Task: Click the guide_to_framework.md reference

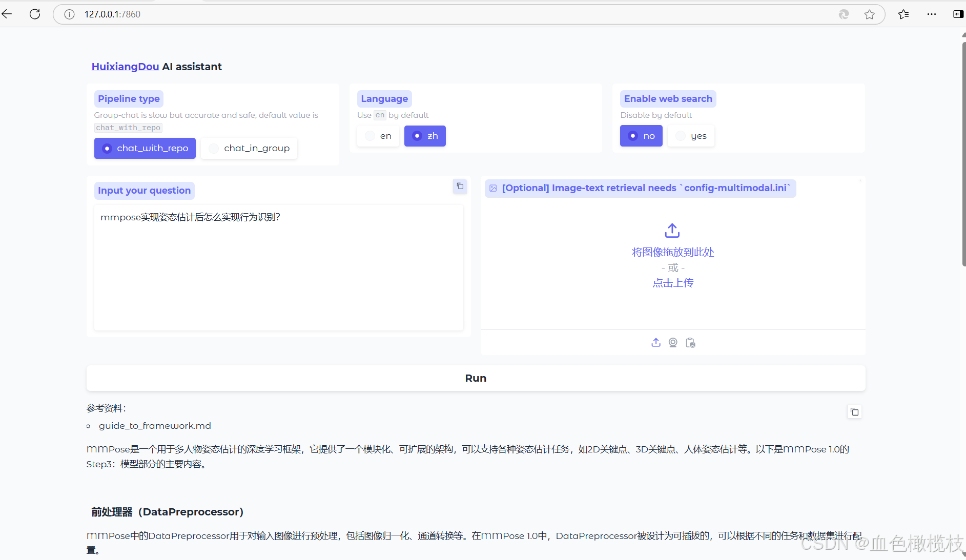Action: [155, 426]
